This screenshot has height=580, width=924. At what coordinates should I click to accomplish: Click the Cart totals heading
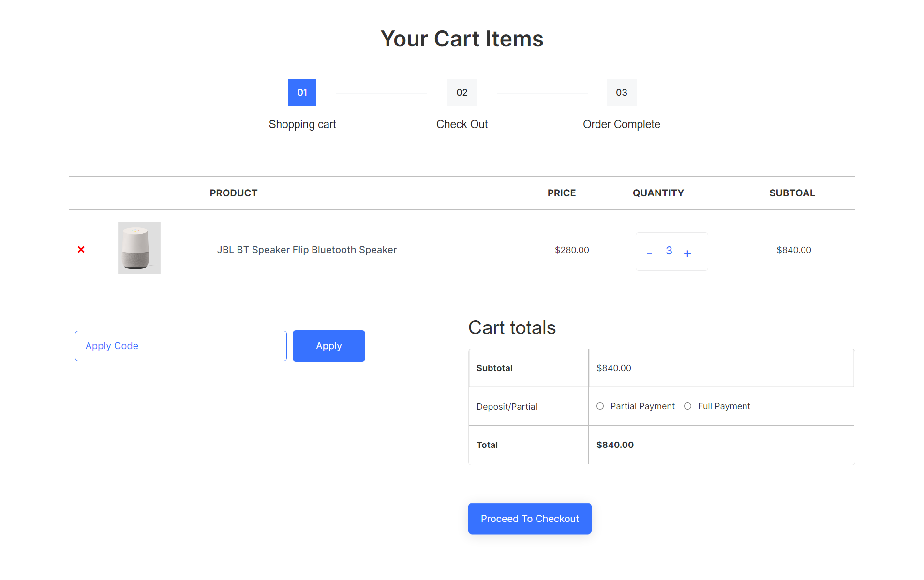[512, 327]
